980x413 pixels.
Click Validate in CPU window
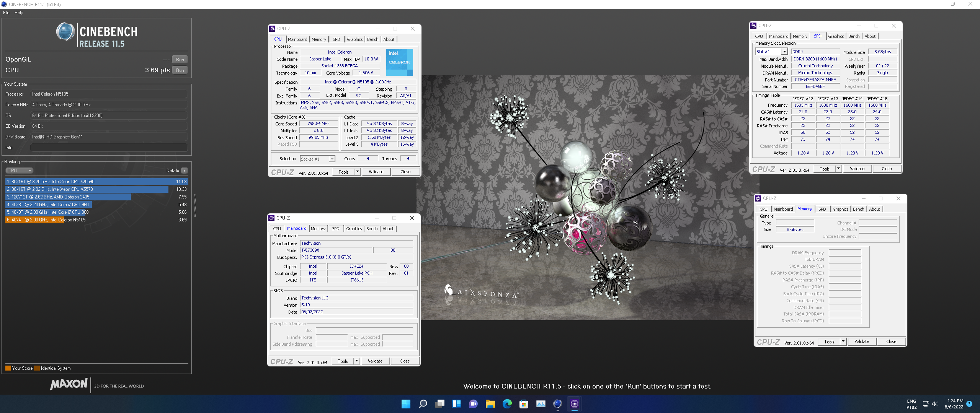click(376, 172)
